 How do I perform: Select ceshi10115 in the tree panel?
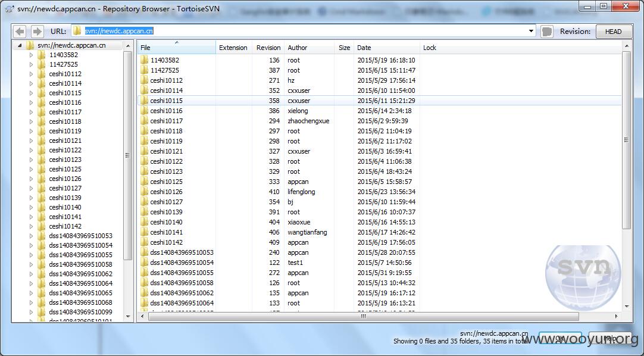(x=65, y=93)
